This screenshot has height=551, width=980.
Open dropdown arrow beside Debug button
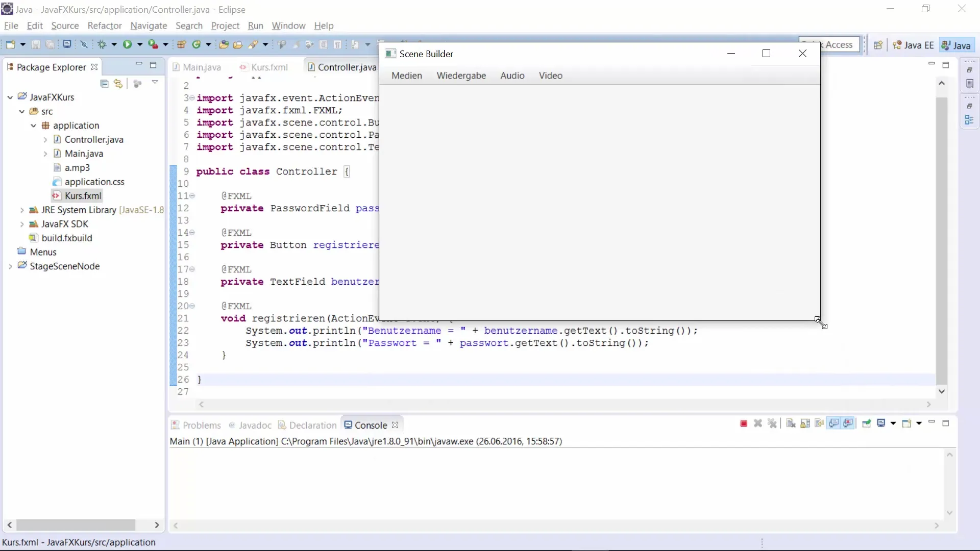click(114, 44)
